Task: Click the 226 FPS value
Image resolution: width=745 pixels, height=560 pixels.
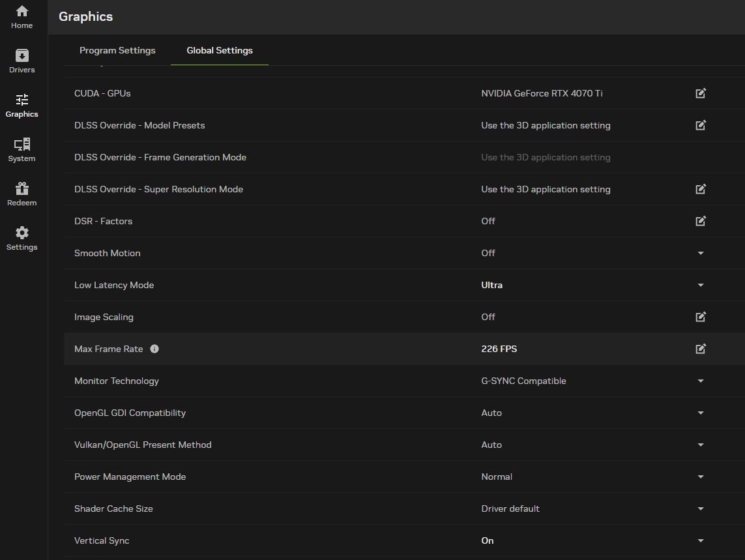Action: click(499, 349)
